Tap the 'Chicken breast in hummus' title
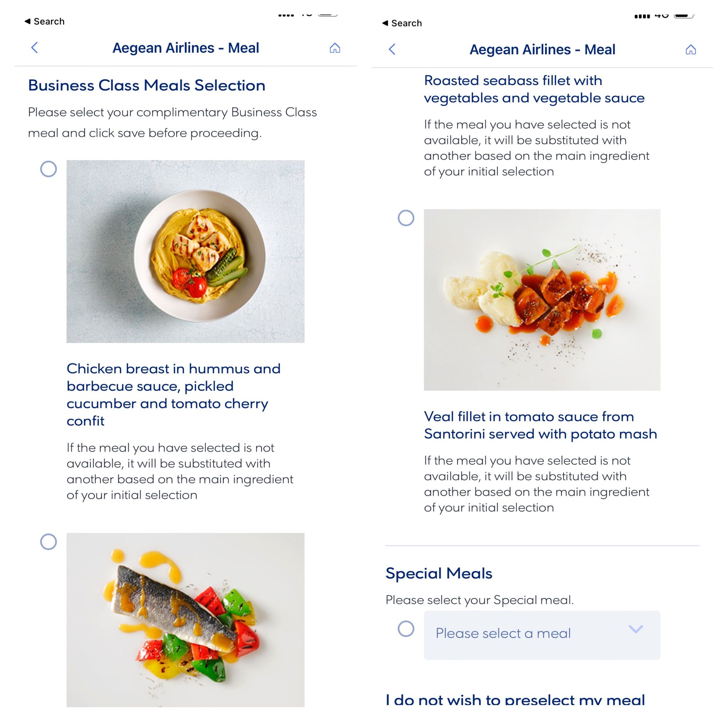This screenshot has width=728, height=728. tap(173, 395)
